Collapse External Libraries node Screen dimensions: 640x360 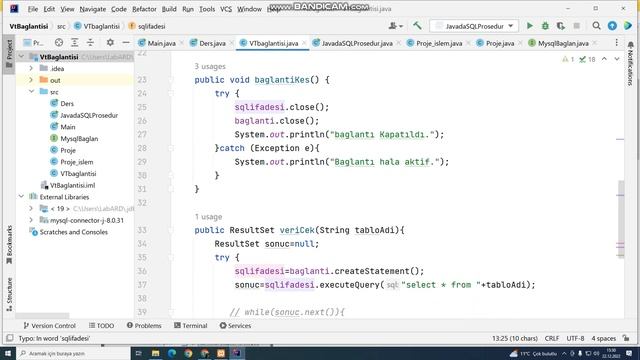(21, 197)
